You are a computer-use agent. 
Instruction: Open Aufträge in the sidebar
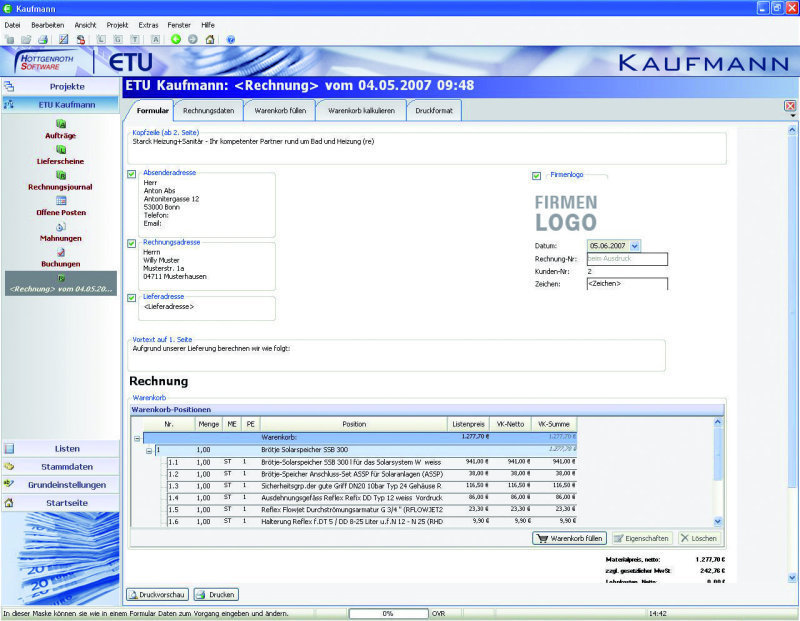coord(61,130)
